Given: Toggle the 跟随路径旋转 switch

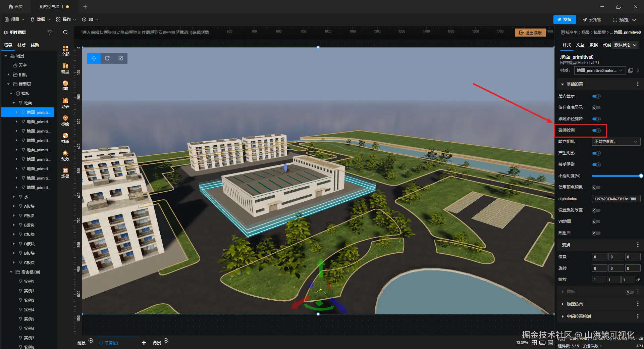Looking at the screenshot, I should click(596, 119).
